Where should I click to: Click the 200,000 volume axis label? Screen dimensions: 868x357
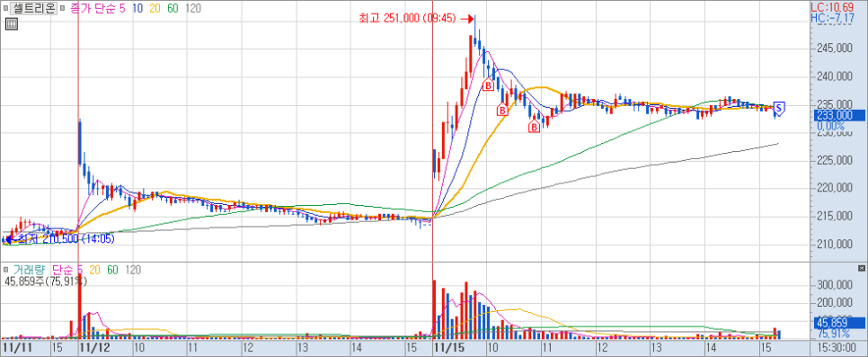[835, 303]
